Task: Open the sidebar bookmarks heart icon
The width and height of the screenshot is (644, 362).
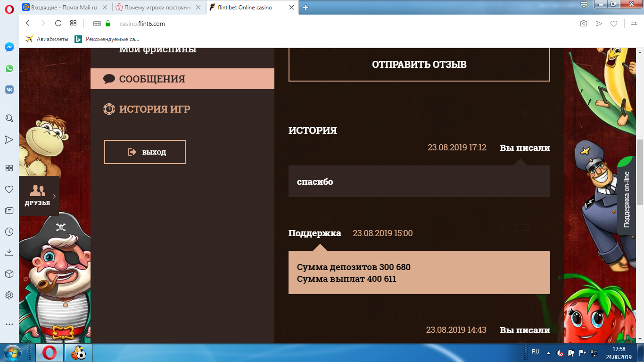Action: click(9, 189)
